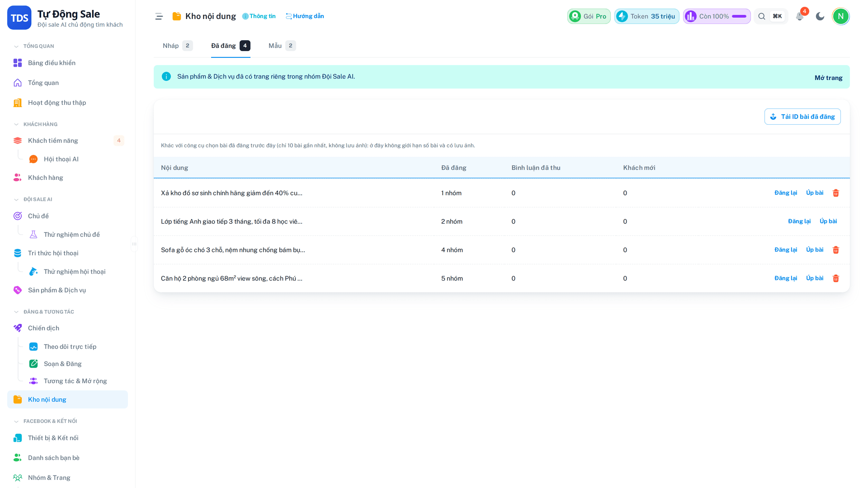
Task: Open the Thông tin link
Action: 259,16
